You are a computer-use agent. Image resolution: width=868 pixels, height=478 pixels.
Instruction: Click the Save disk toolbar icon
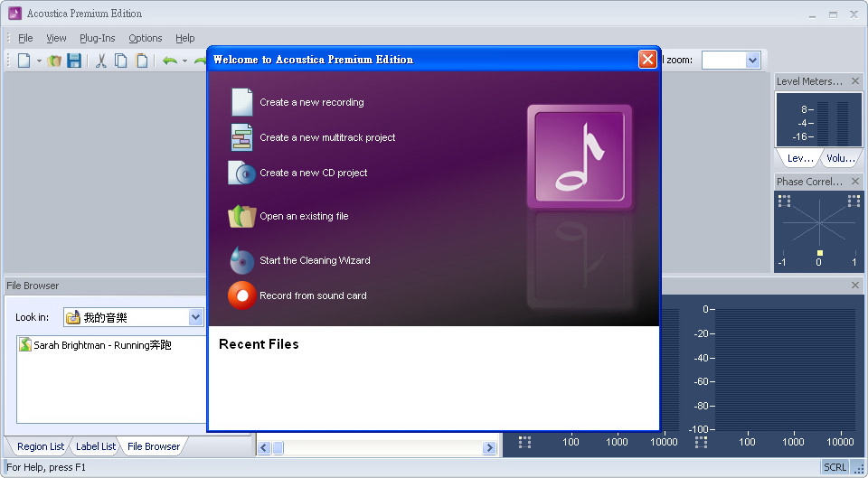pyautogui.click(x=74, y=61)
